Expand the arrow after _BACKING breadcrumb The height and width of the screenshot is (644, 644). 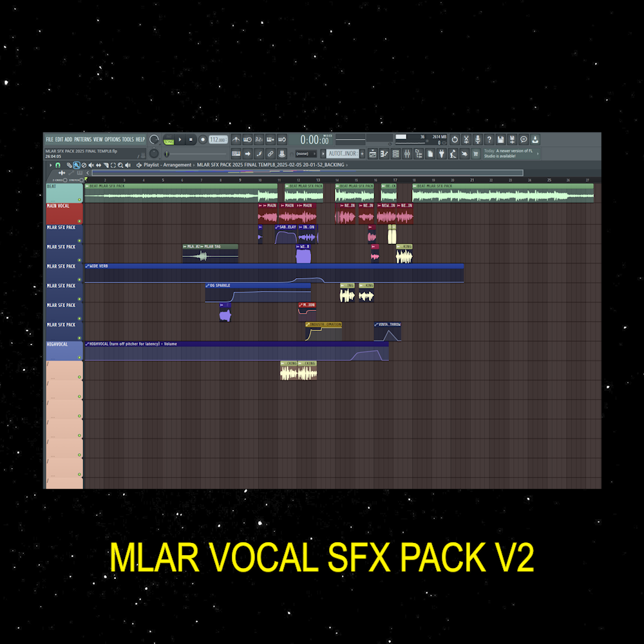[347, 165]
